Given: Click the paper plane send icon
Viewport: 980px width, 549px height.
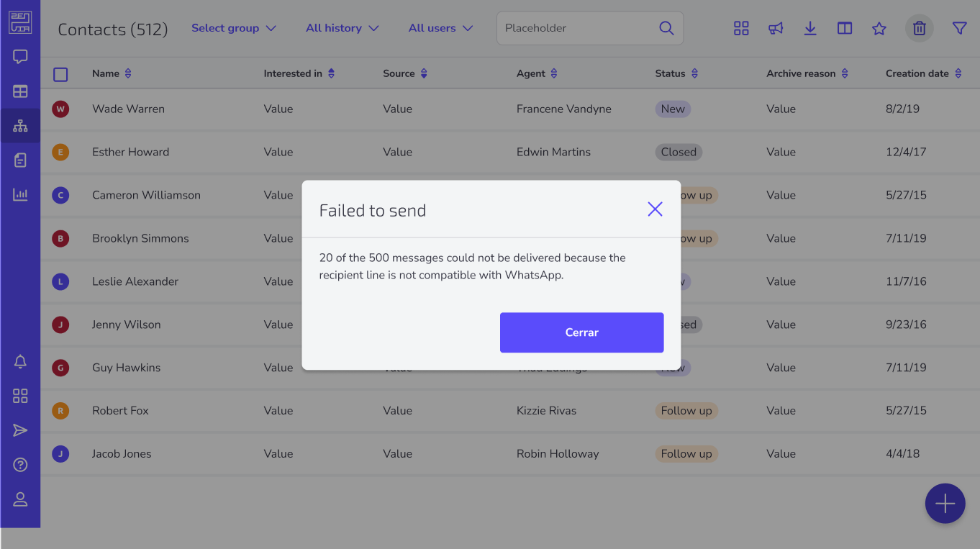Looking at the screenshot, I should coord(20,430).
